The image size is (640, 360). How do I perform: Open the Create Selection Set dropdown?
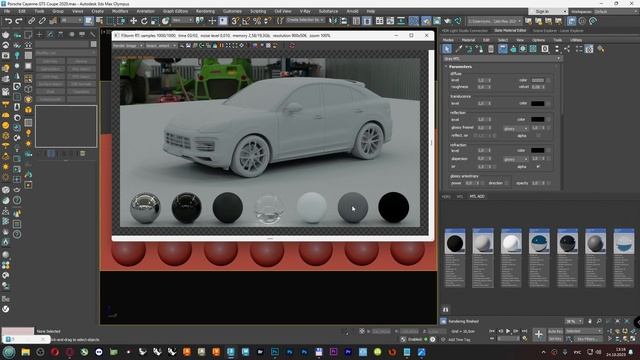click(x=305, y=20)
